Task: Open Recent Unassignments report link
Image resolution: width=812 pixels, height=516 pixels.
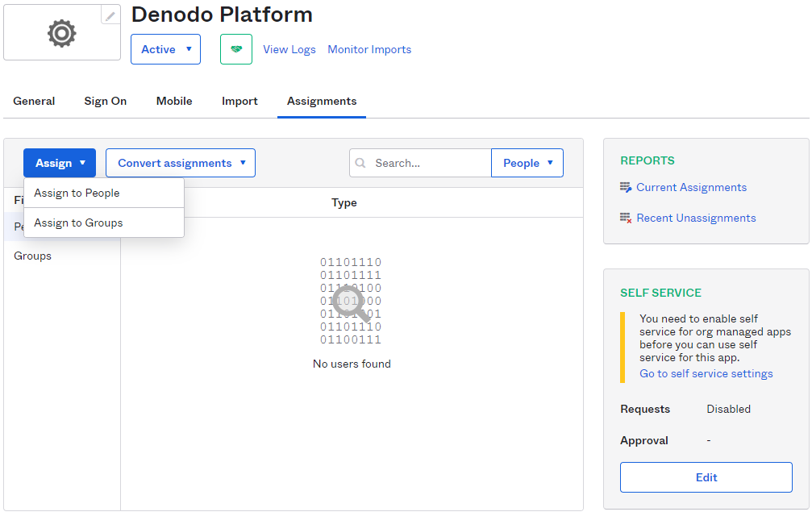Action: [x=696, y=218]
